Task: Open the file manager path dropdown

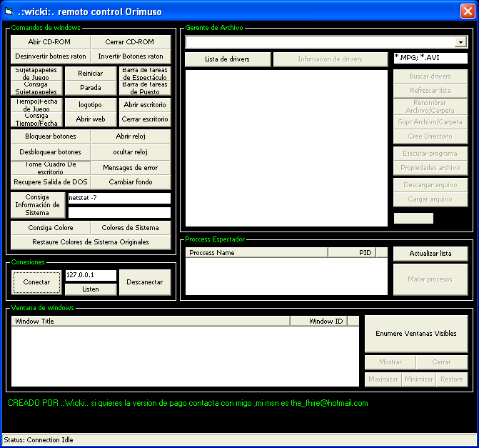Action: pyautogui.click(x=461, y=42)
